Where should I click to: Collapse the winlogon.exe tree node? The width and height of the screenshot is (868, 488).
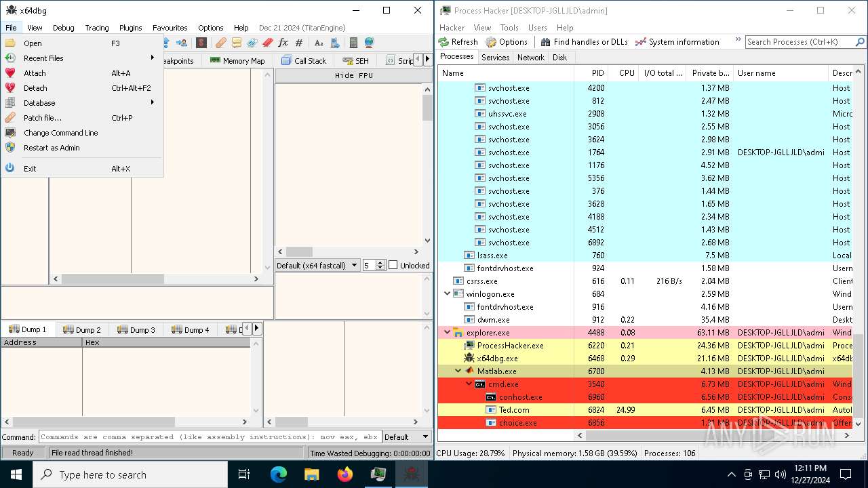447,294
